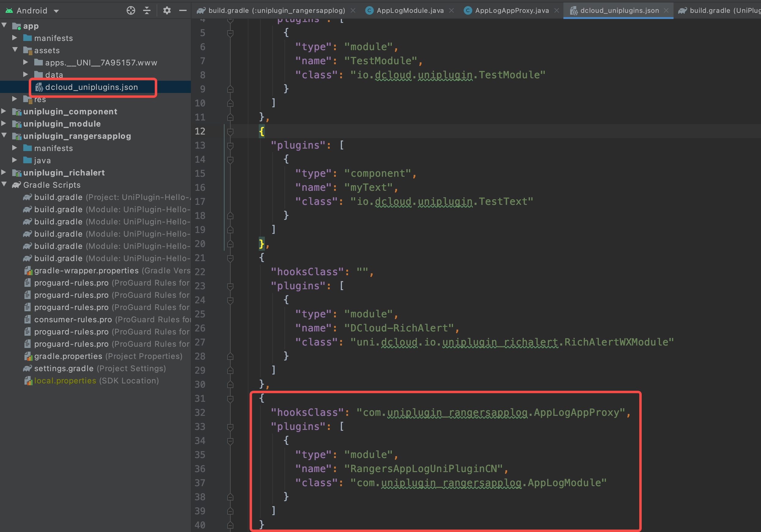Expand the data folder
This screenshot has height=532, width=761.
(25, 74)
